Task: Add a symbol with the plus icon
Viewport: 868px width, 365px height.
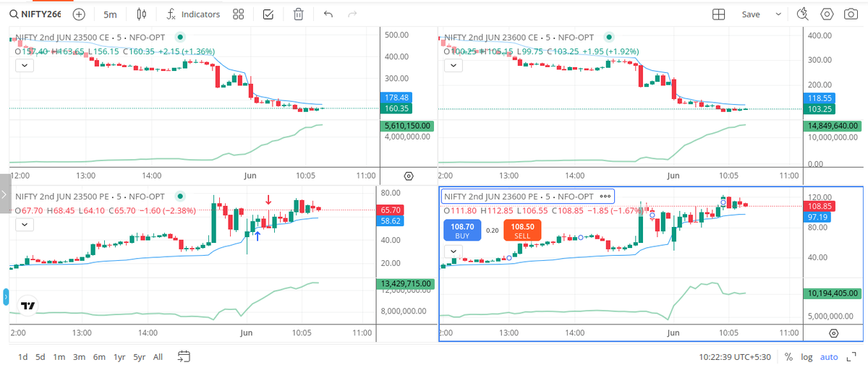Action: pyautogui.click(x=79, y=14)
